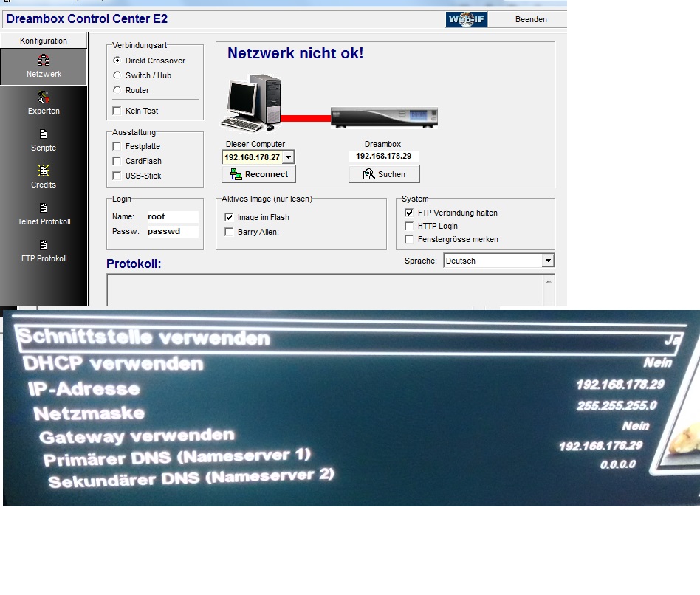
Task: Enable the Kein Test checkbox
Action: click(x=117, y=111)
